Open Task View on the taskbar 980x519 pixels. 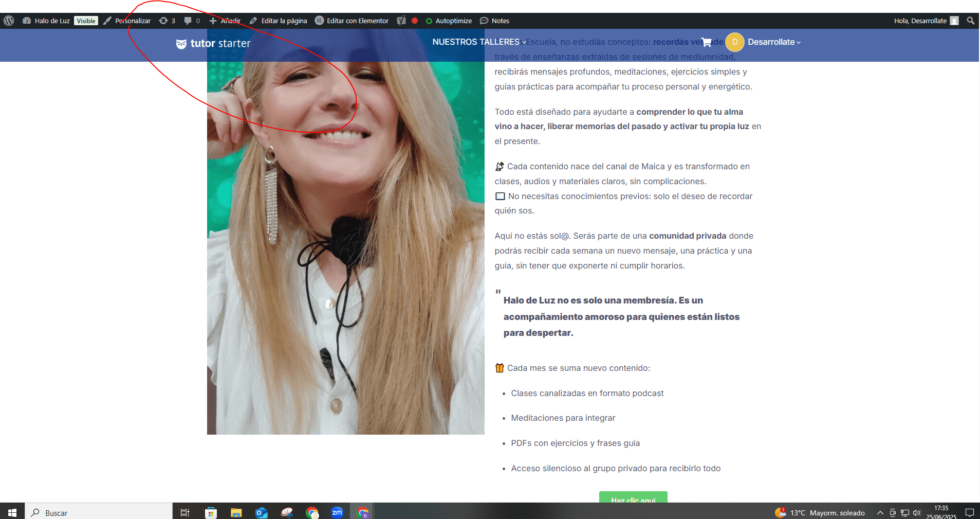(185, 512)
